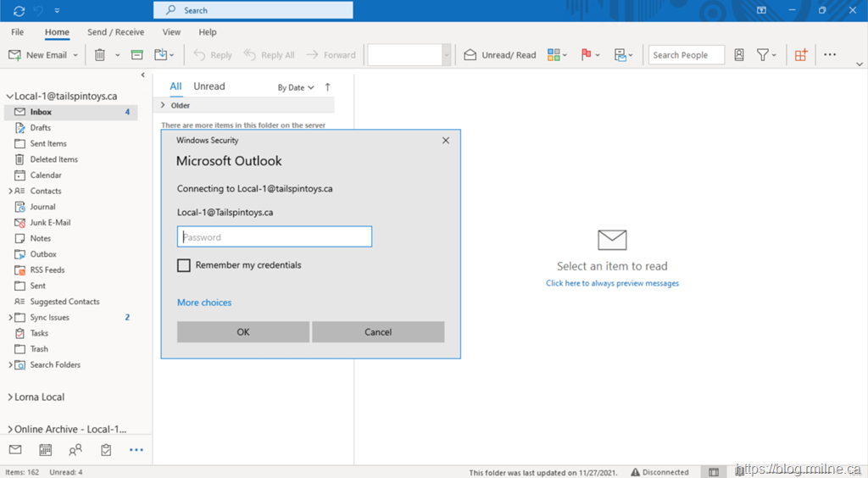Select the Junk E-Mail folder
The width and height of the screenshot is (868, 478).
click(50, 223)
